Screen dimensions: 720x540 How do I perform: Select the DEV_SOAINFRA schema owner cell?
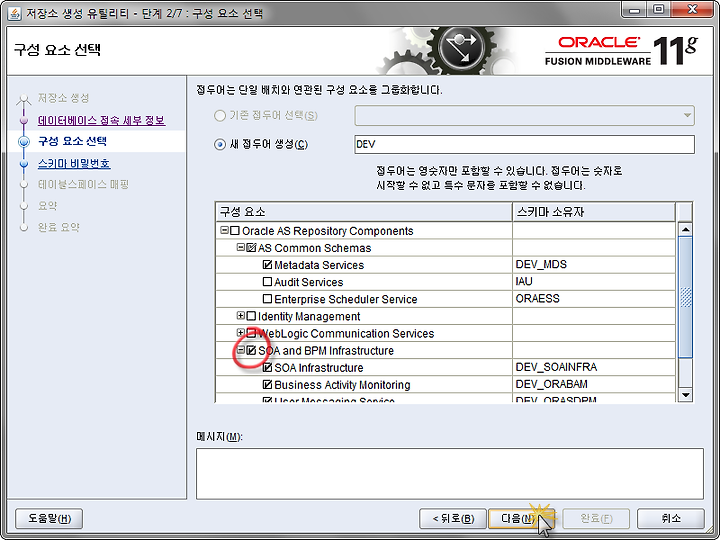[x=594, y=367]
